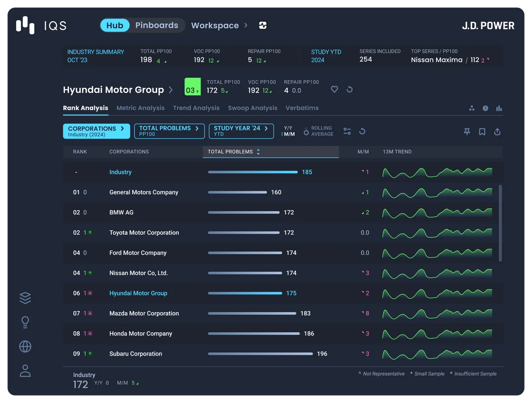Image resolution: width=532 pixels, height=403 pixels.
Task: Open the filter sliders icon
Action: (x=347, y=131)
